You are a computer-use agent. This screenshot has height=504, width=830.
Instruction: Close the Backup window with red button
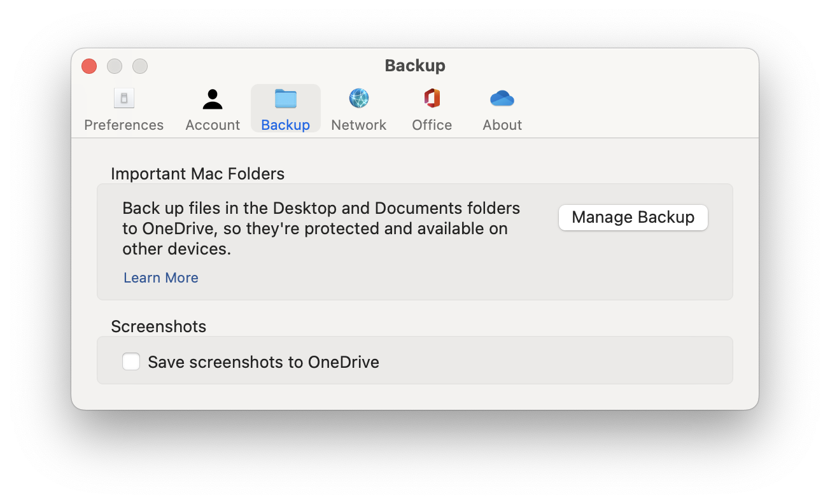89,66
